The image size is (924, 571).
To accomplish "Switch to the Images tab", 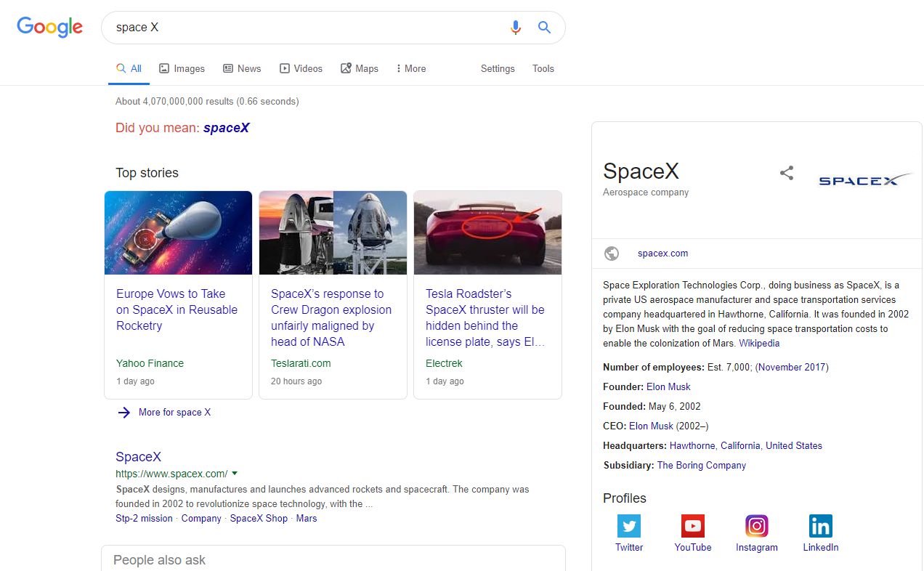I will click(x=182, y=68).
